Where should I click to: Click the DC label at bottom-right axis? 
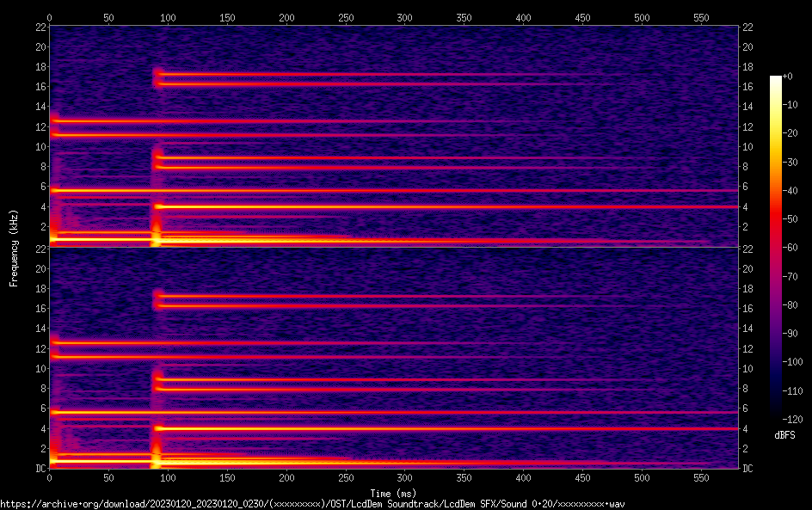point(748,469)
